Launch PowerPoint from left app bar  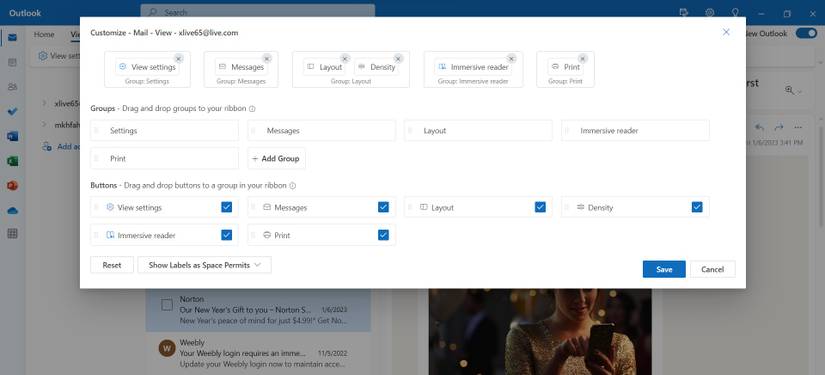click(13, 186)
